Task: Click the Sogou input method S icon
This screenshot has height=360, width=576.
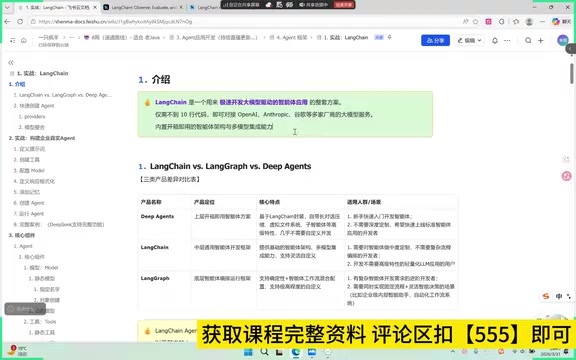Action: coord(546,296)
